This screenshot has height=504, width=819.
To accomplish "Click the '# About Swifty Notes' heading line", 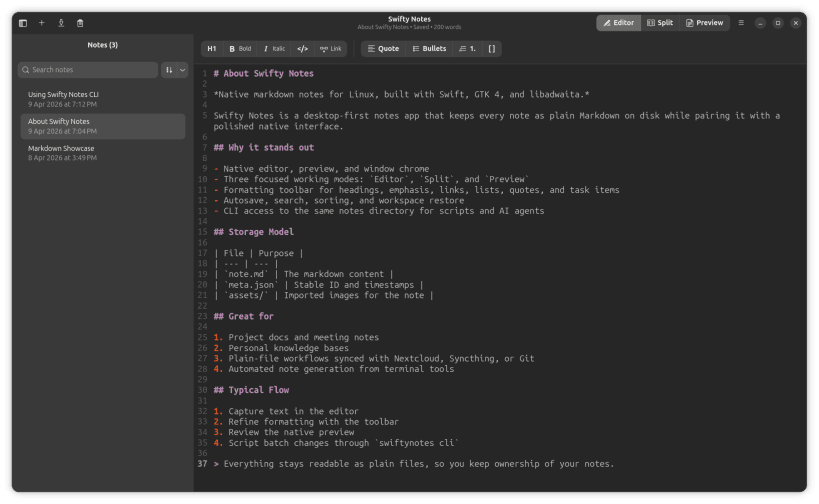I will [263, 74].
